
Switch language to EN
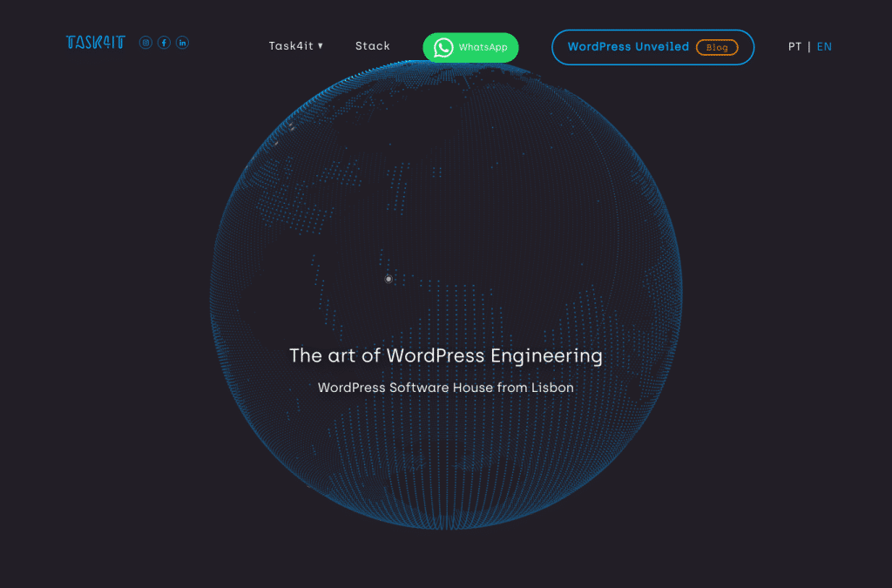pyautogui.click(x=824, y=47)
